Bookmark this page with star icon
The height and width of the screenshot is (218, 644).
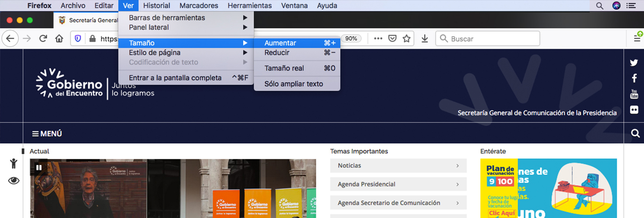point(406,39)
